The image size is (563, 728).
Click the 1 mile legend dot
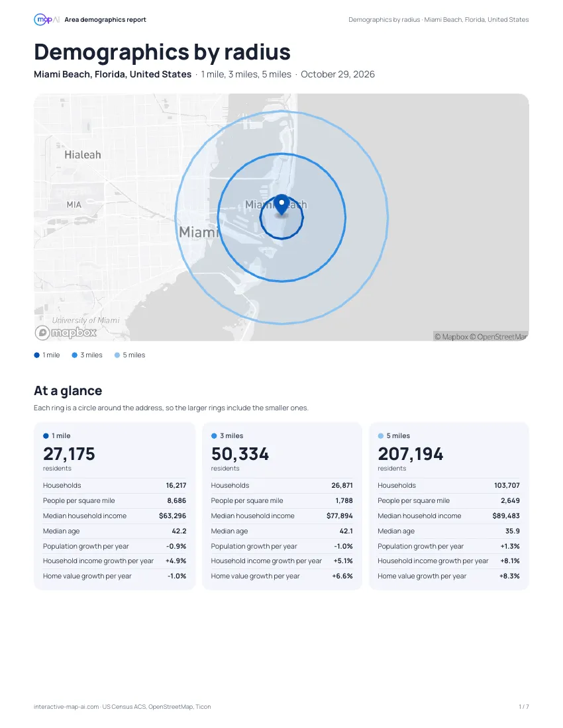tap(36, 355)
